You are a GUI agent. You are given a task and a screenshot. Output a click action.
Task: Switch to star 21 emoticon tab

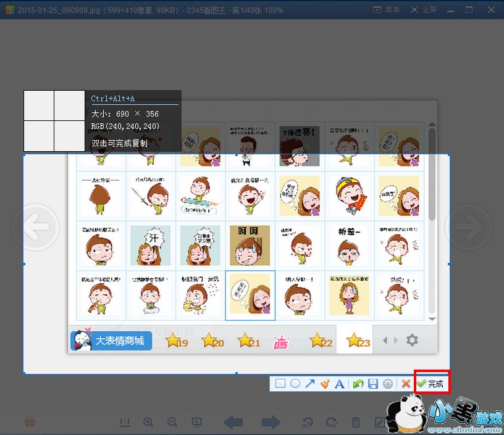pos(249,341)
